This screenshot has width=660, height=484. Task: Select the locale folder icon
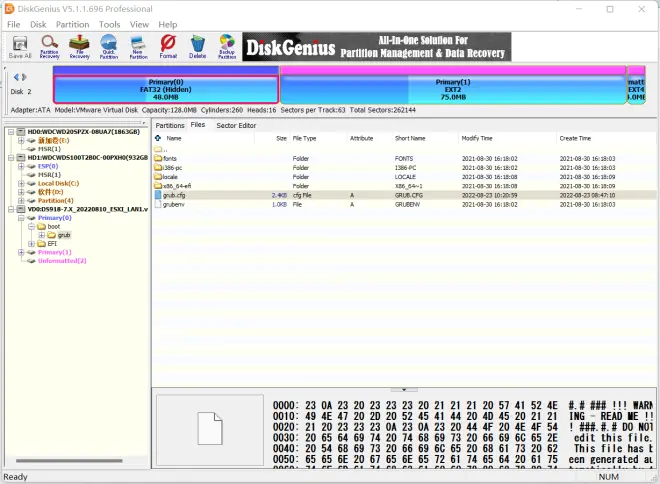(158, 177)
